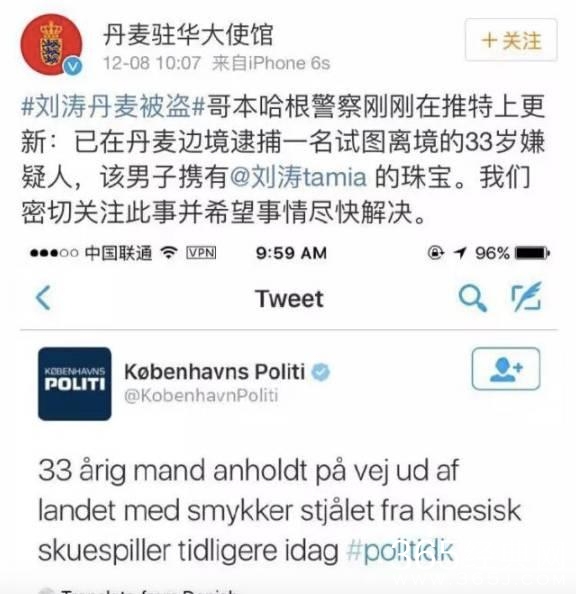Click the 12-08 10:07 post timestamp
This screenshot has height=594, width=576.
152,63
